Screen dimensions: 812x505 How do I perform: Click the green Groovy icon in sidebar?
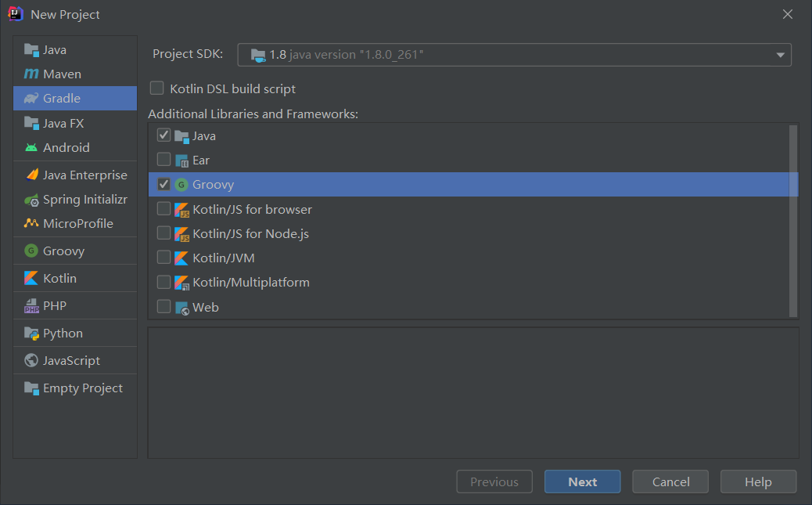click(31, 251)
